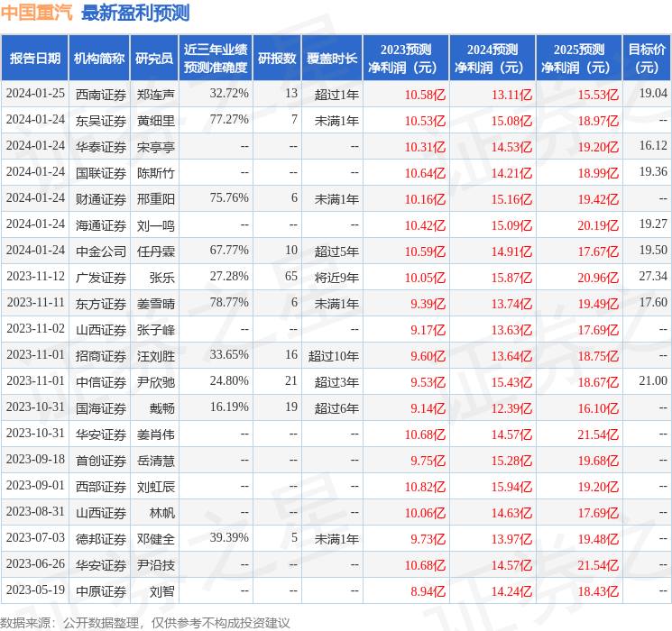Click the 研究员 column header
The image size is (672, 631).
(x=154, y=59)
